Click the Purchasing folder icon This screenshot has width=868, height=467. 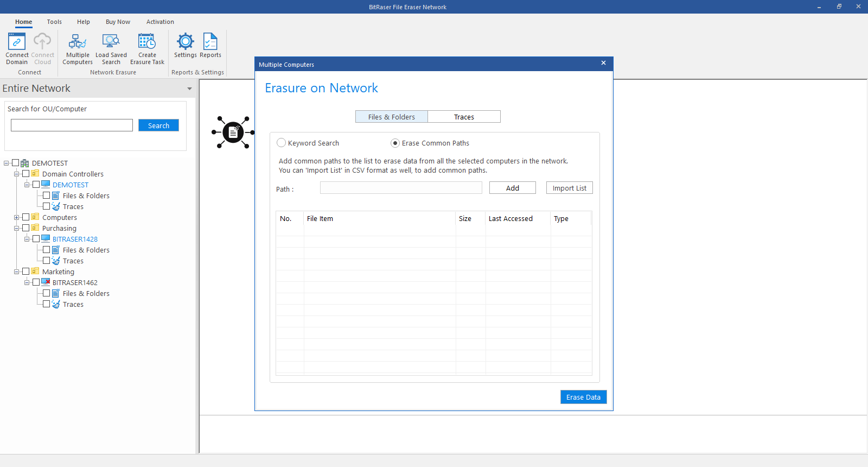pyautogui.click(x=35, y=228)
